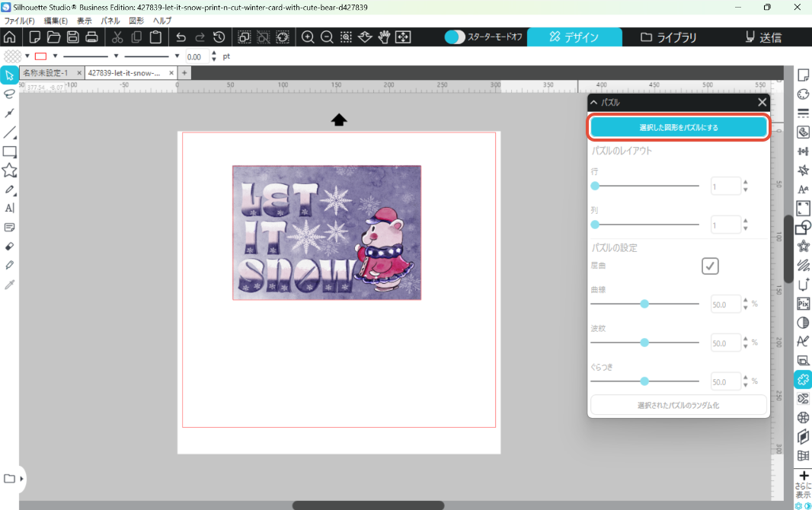Open the ファイル(F) menu

click(19, 21)
